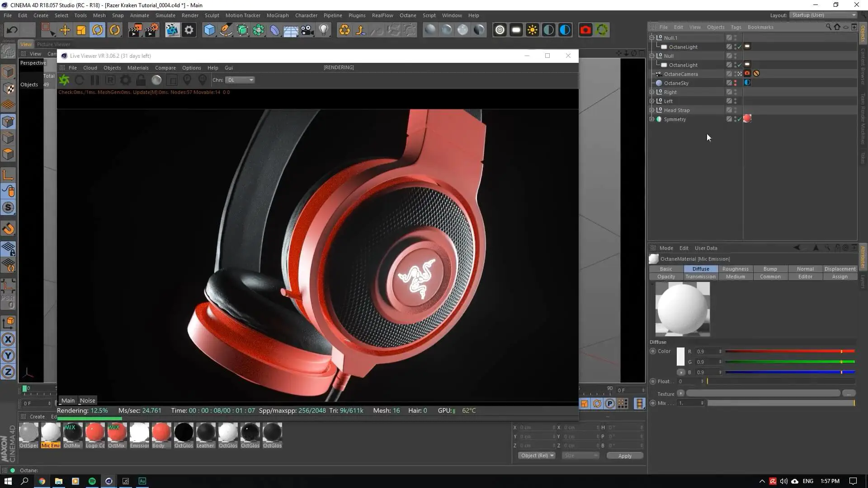Switch to Picture Viewer tab

tap(53, 44)
